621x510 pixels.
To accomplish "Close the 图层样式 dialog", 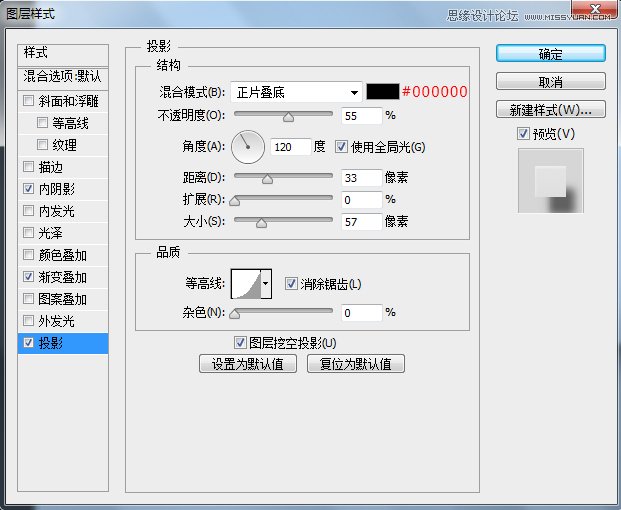I will [594, 10].
